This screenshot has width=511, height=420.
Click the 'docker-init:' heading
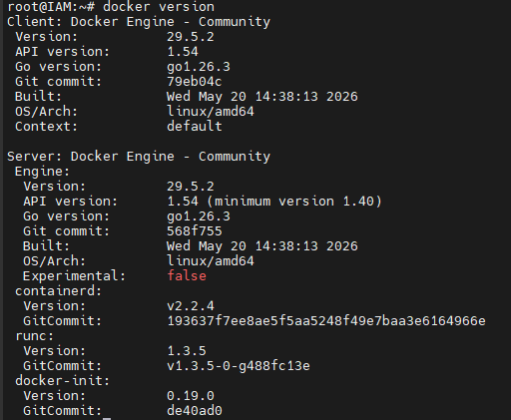coord(62,381)
